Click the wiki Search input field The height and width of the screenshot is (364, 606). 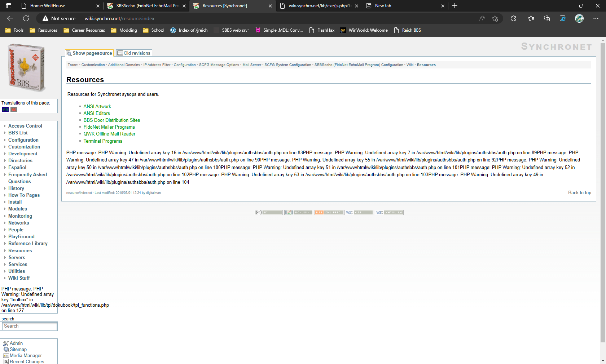coord(30,326)
